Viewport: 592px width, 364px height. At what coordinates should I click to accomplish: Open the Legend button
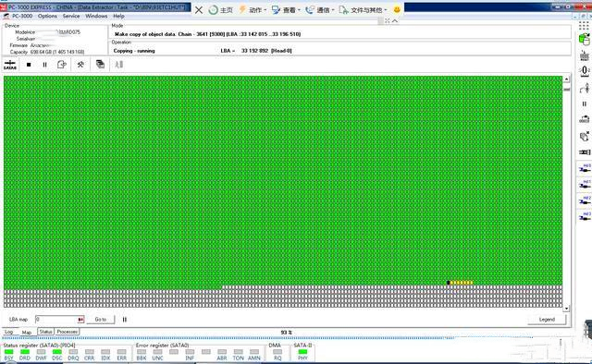pyautogui.click(x=547, y=320)
